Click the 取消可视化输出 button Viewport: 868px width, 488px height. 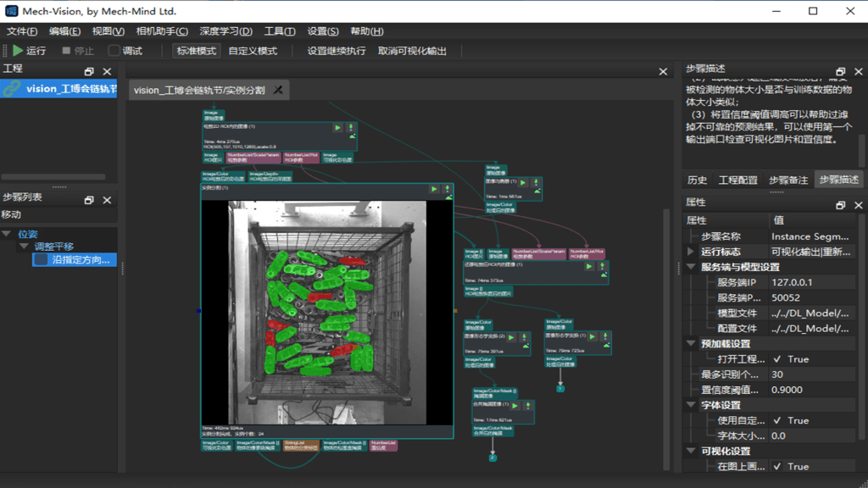[x=412, y=51]
